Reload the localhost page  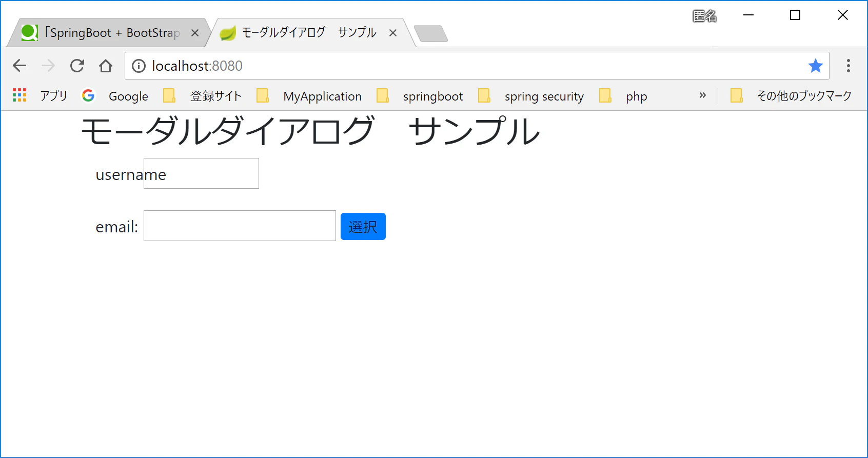[x=77, y=66]
